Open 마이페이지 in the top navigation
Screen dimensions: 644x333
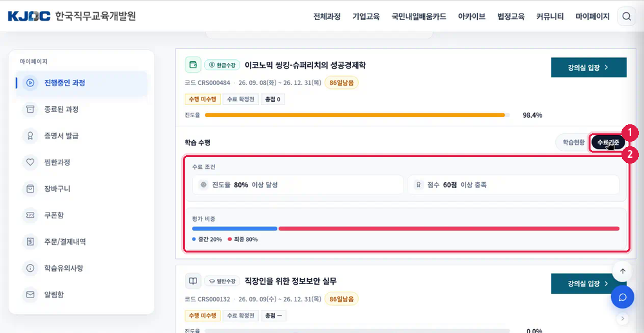pyautogui.click(x=592, y=17)
